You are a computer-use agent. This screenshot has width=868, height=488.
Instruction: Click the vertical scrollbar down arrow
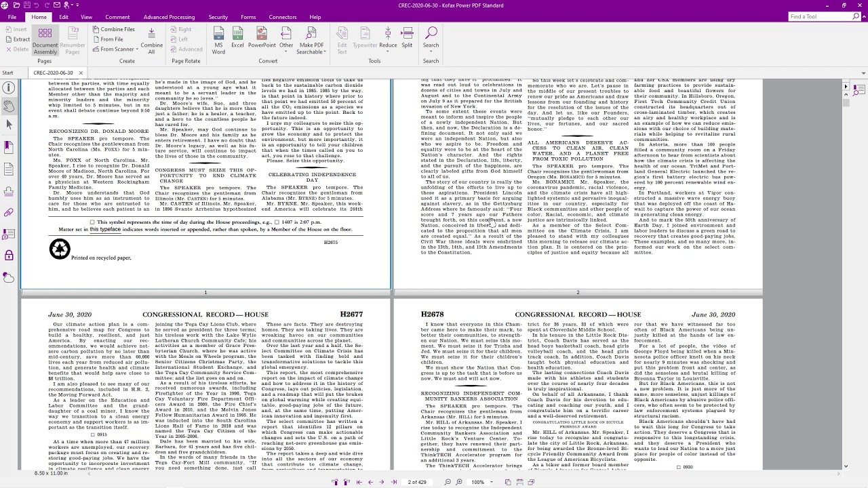pyautogui.click(x=845, y=466)
